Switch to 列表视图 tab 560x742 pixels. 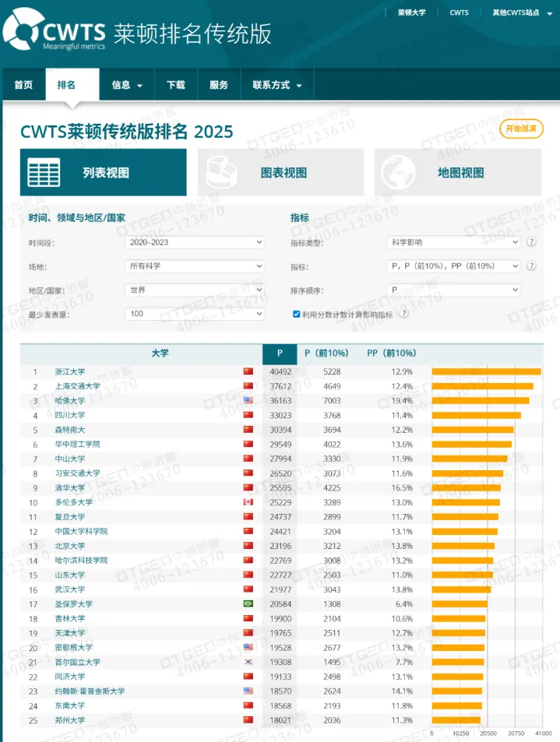click(x=103, y=172)
